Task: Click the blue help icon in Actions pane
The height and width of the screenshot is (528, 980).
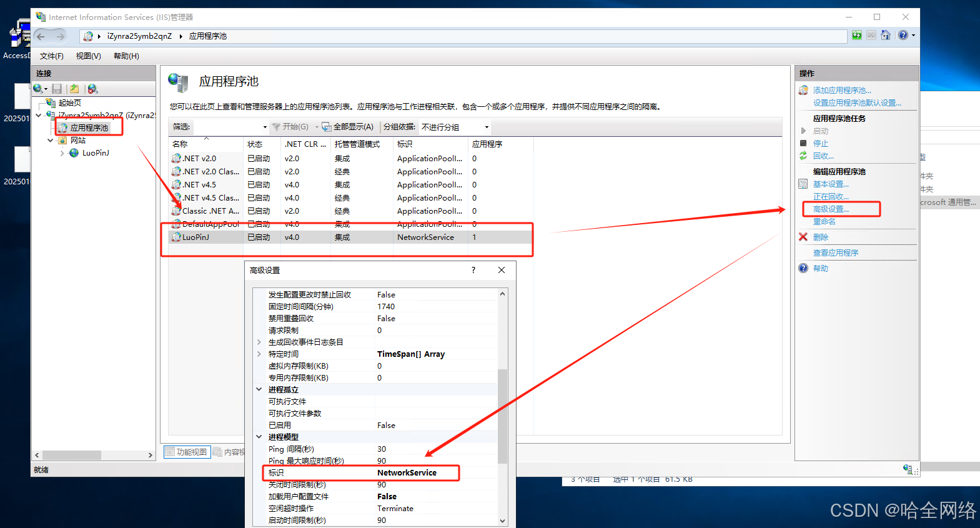Action: pyautogui.click(x=803, y=268)
